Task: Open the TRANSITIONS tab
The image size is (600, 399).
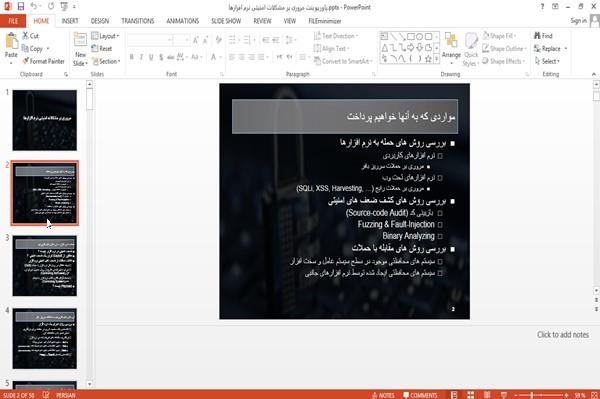Action: [x=138, y=21]
